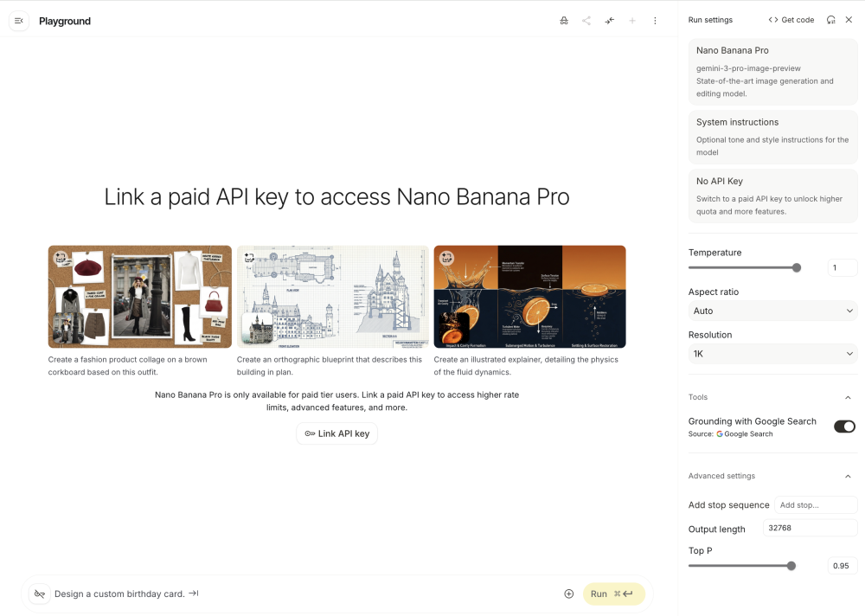Open the Nano Banana Pro model selector

[772, 72]
